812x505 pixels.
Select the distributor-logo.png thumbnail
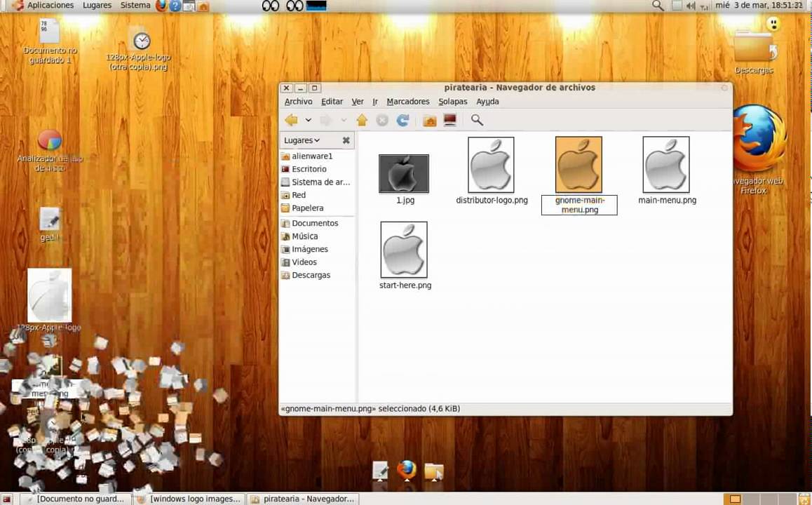point(491,165)
